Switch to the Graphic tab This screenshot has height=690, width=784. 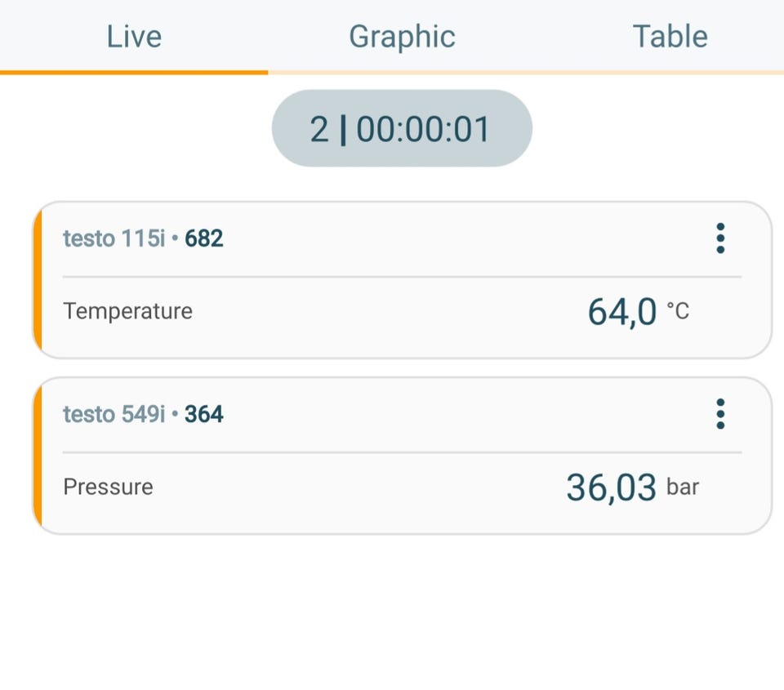(402, 37)
